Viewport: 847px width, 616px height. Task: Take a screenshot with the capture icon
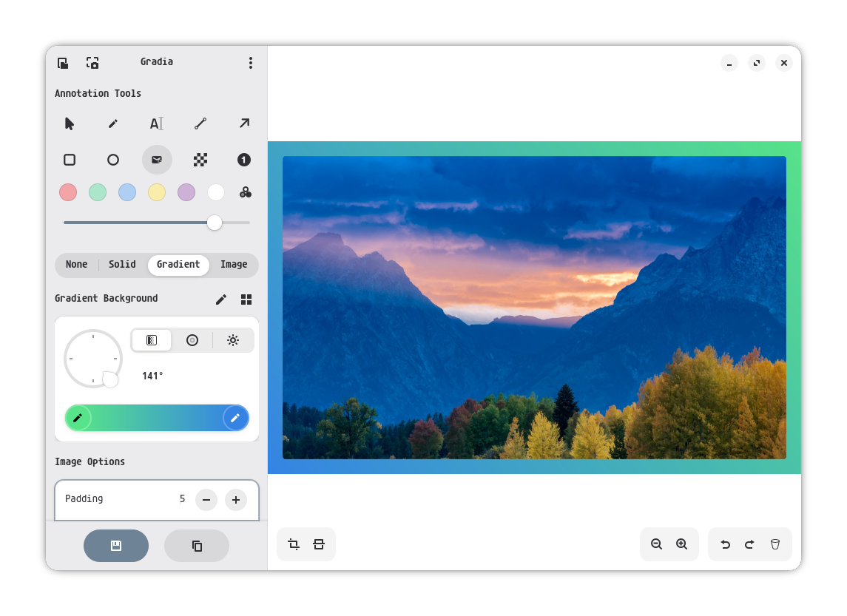(x=92, y=63)
